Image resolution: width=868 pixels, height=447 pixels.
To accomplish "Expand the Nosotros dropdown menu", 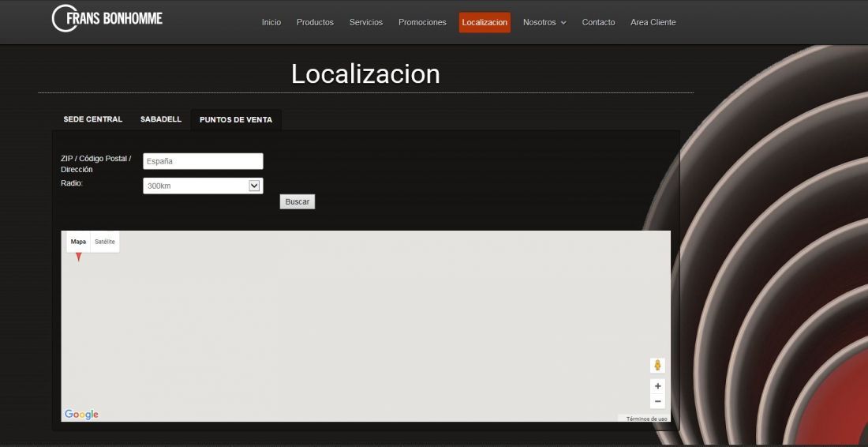I will 544,23.
